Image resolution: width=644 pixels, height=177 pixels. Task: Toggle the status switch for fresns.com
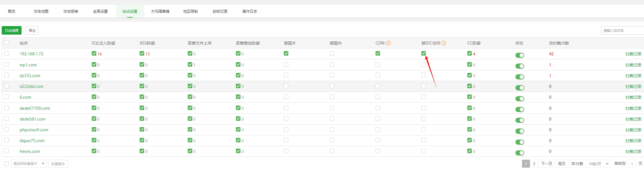(x=520, y=153)
